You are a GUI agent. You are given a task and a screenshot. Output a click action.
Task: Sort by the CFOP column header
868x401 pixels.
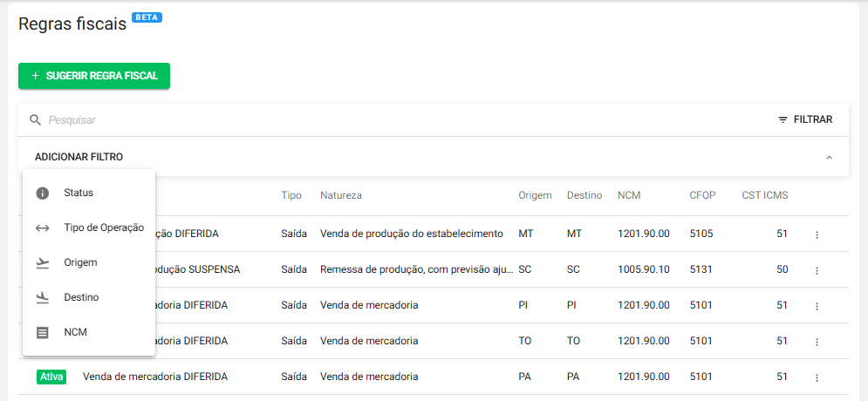[702, 195]
